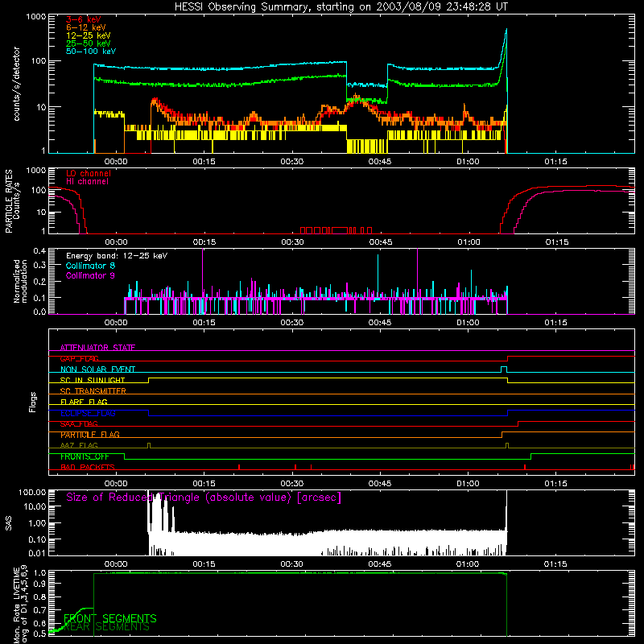Screen dimensions: 644x644
Task: Click '00:45' under the SAS panel
Action: pos(380,564)
